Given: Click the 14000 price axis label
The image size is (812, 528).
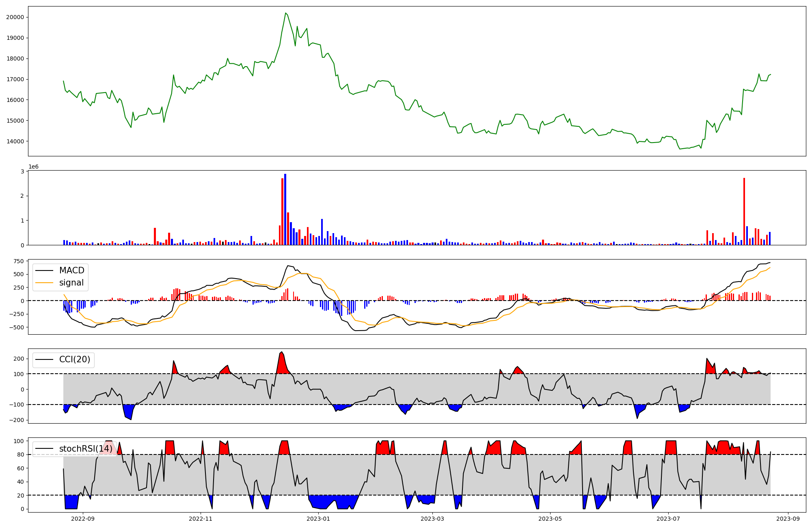Looking at the screenshot, I should [15, 141].
